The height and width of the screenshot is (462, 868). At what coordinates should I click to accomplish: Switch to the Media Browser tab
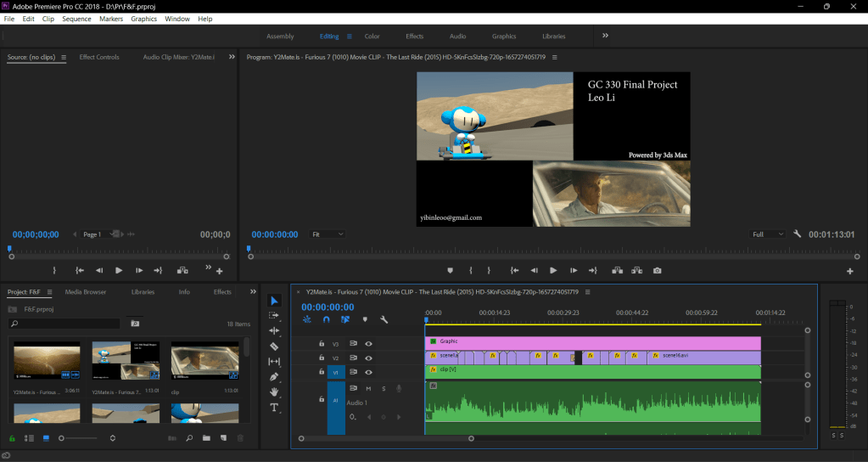[86, 292]
